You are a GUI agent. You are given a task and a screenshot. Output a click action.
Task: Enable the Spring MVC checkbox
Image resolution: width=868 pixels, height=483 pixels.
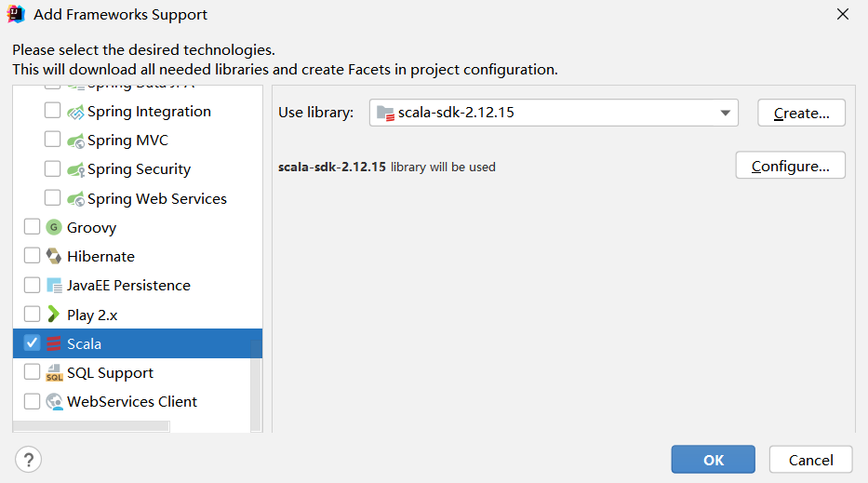point(53,139)
